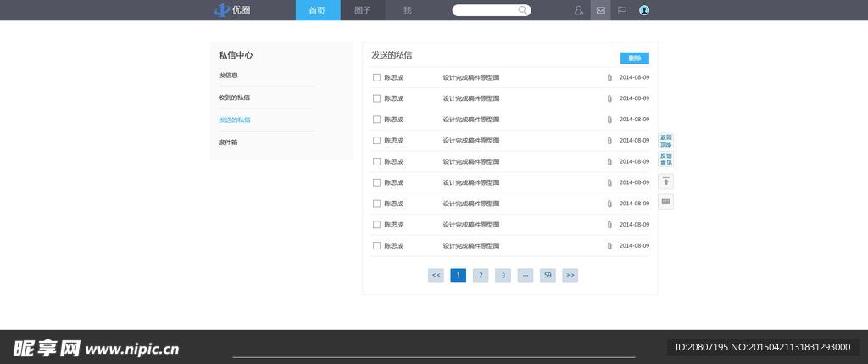Tick the checkbox of the second message row
868x364 pixels.
tap(376, 98)
